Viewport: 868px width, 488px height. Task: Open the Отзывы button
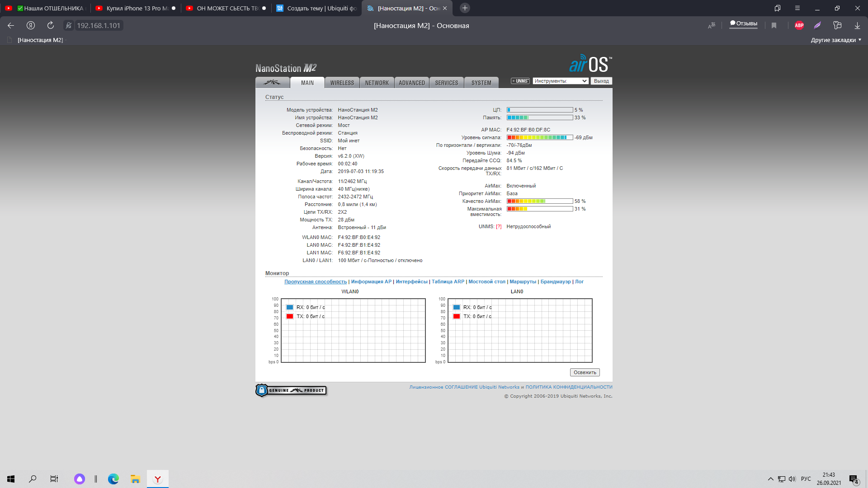pyautogui.click(x=744, y=23)
